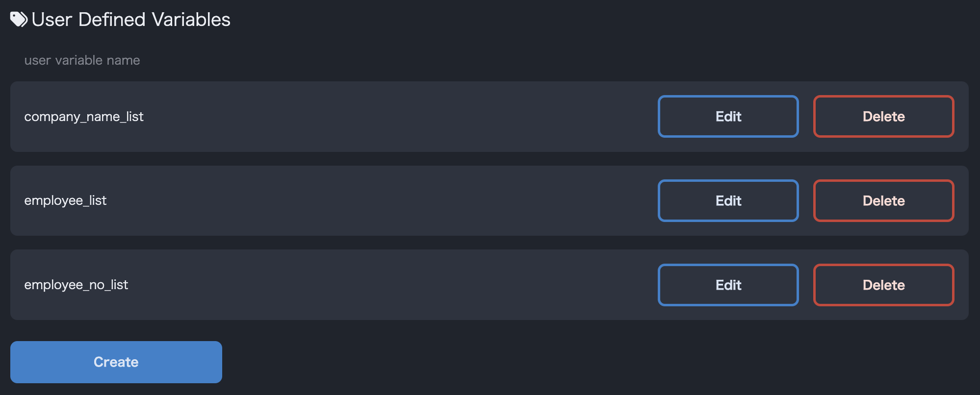Click the User Defined Variables heading
Image resolution: width=980 pixels, height=395 pixels.
tap(131, 20)
